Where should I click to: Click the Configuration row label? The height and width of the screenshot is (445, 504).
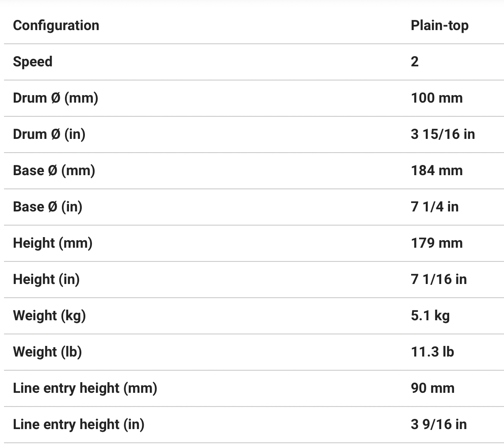pos(56,26)
